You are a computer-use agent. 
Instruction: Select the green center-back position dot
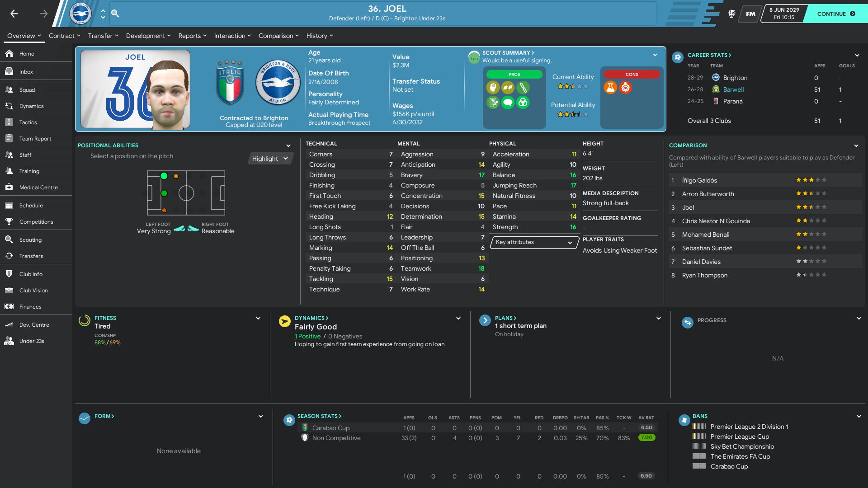click(164, 193)
